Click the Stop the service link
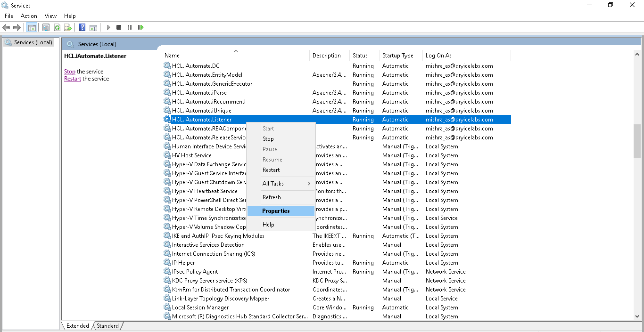Image resolution: width=644 pixels, height=332 pixels. tap(69, 72)
